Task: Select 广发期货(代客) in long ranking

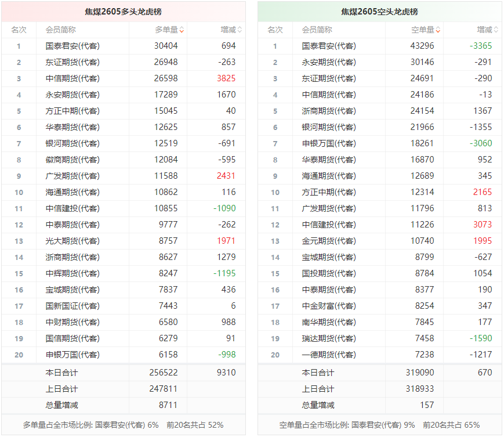Action: 72,176
